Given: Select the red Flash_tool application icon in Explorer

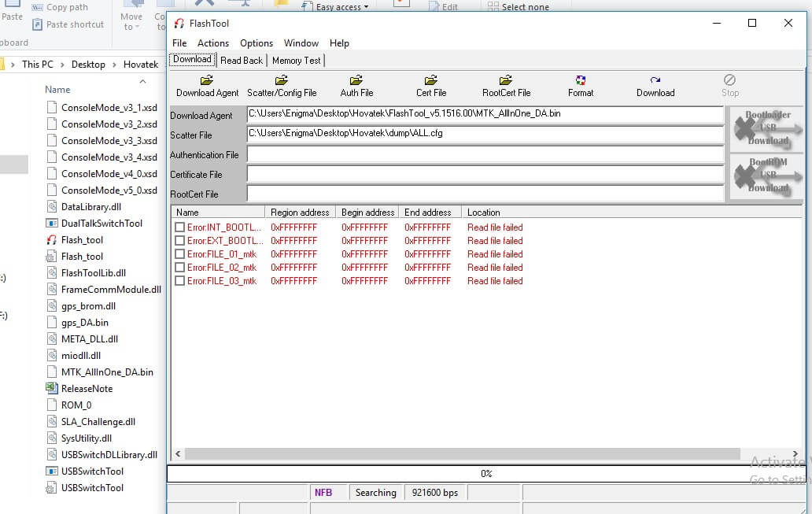Looking at the screenshot, I should coord(52,240).
